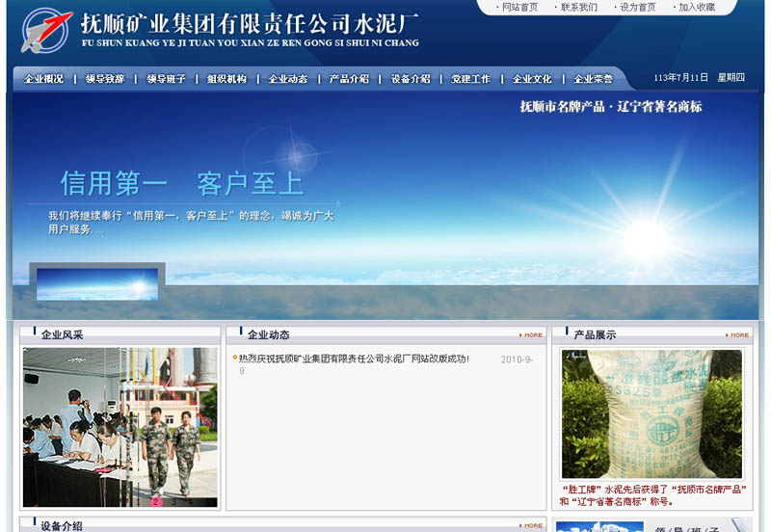Image resolution: width=771 pixels, height=532 pixels.
Task: Open 党建工作 menu item
Action: 471,79
